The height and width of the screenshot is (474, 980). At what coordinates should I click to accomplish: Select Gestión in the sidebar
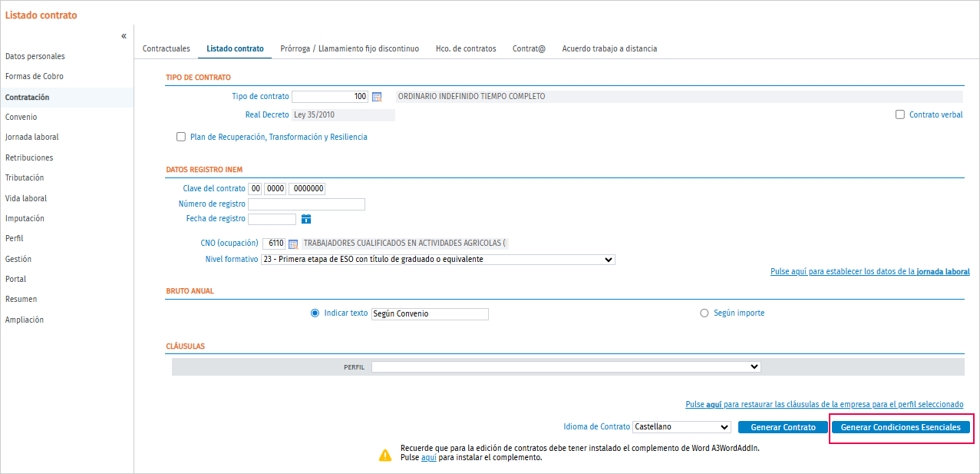point(18,260)
